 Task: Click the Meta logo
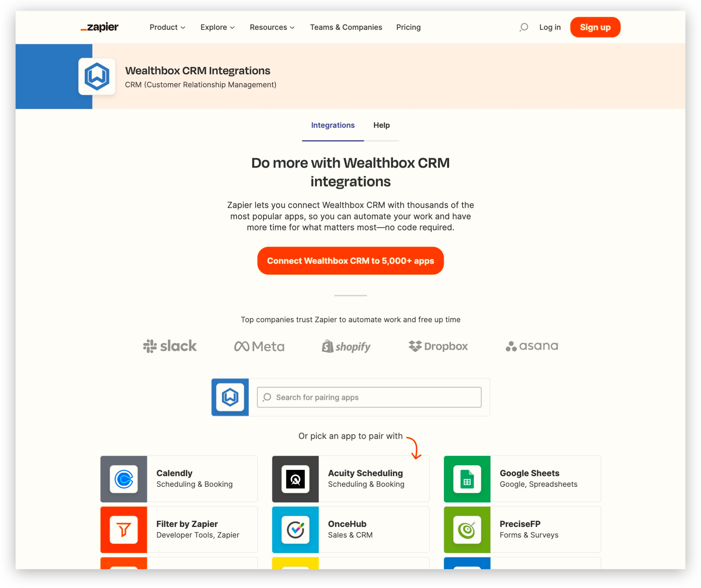click(259, 346)
